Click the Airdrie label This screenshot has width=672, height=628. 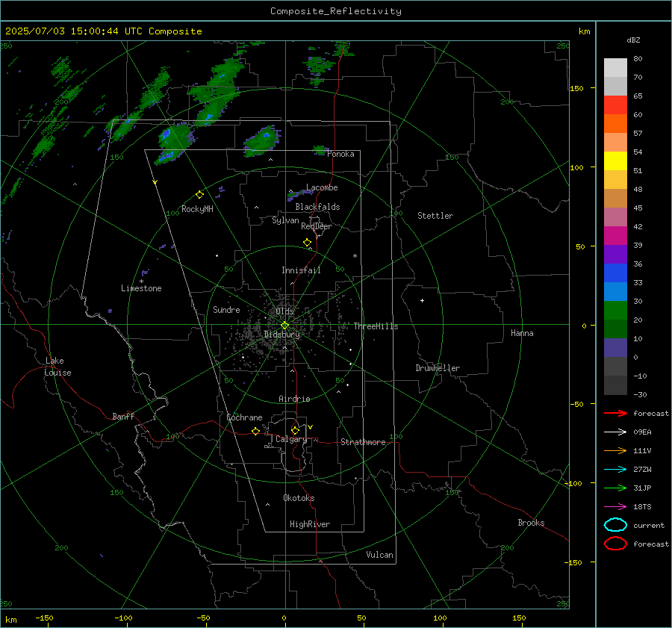coord(294,399)
